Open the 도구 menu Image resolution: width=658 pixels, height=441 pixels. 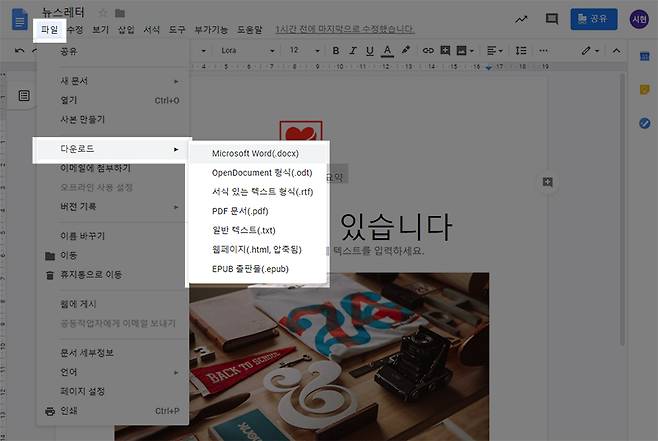[x=177, y=29]
